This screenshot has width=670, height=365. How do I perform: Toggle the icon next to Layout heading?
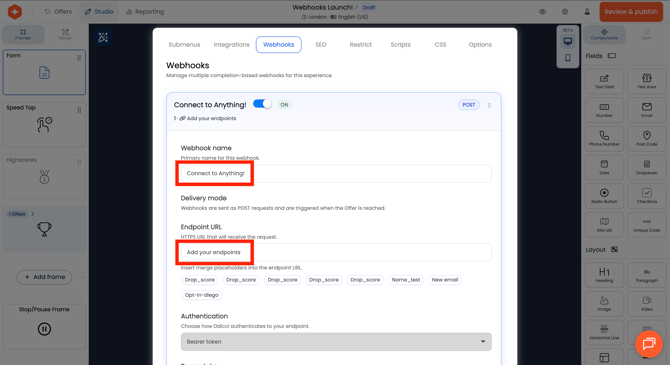[614, 250]
